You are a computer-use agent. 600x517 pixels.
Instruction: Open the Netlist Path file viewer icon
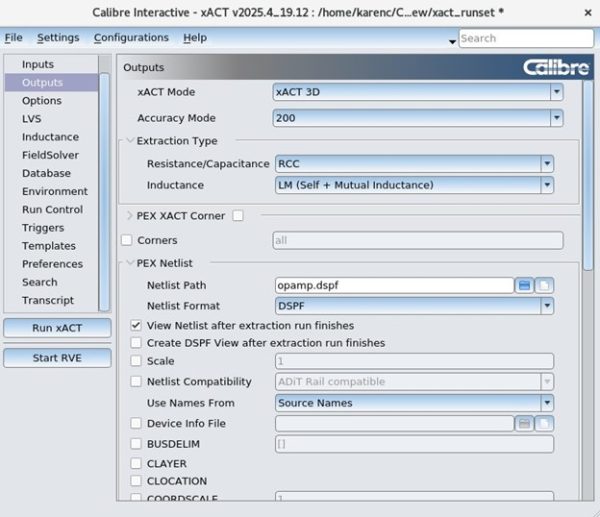(544, 285)
